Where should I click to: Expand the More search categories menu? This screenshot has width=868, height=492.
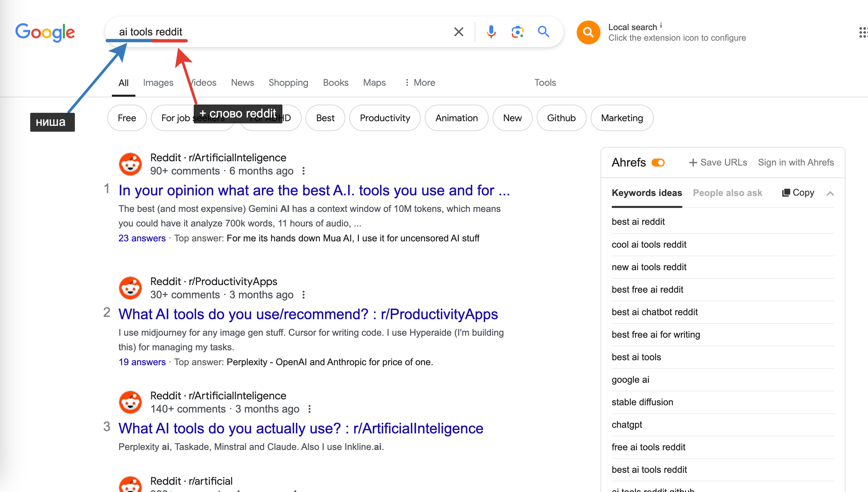pos(420,82)
